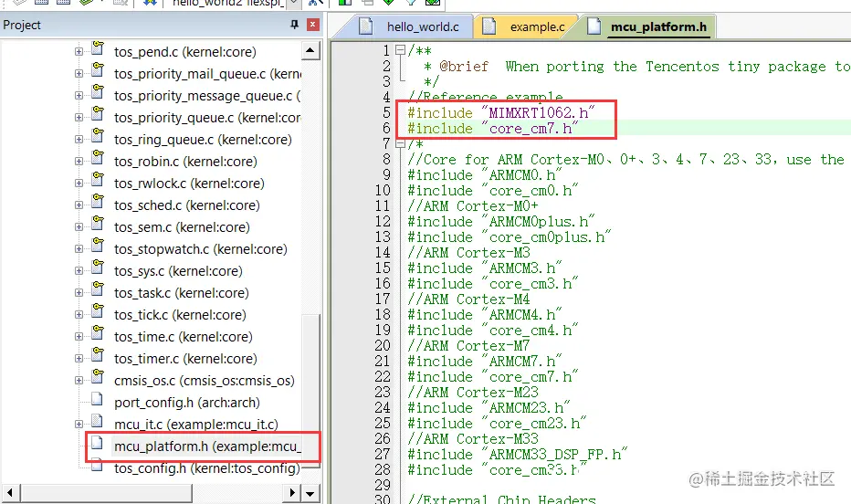
Task: Click the tos_sys.c file icon
Action: pyautogui.click(x=98, y=268)
